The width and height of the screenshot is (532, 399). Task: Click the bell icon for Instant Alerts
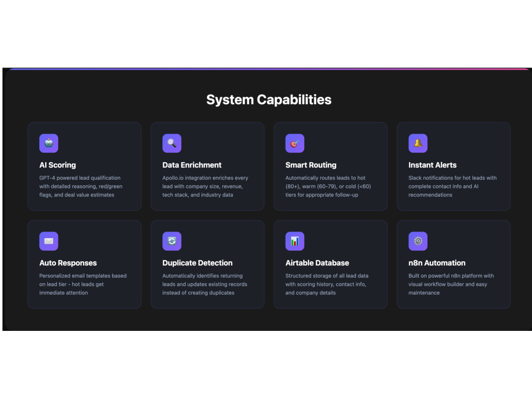pos(418,143)
